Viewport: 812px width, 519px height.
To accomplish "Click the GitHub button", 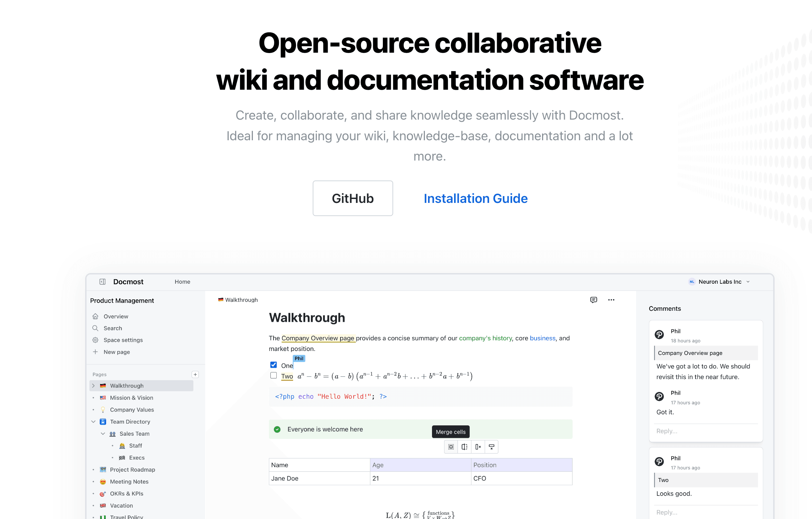I will click(x=353, y=198).
